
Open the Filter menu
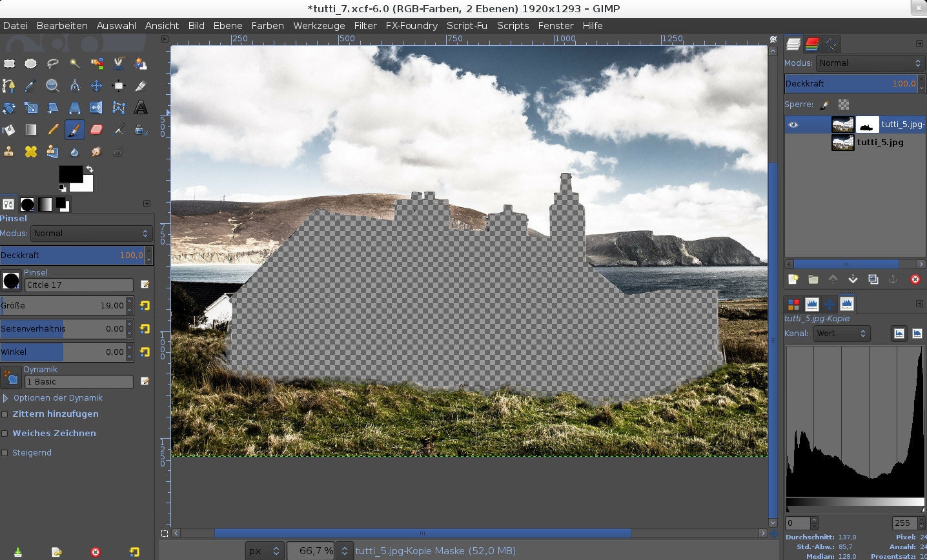click(x=365, y=26)
